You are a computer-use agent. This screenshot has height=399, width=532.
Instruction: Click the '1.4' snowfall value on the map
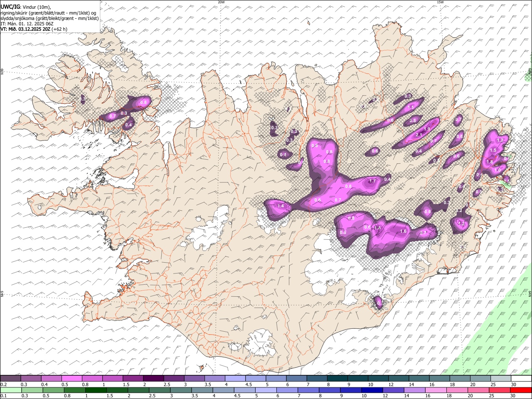point(281,206)
